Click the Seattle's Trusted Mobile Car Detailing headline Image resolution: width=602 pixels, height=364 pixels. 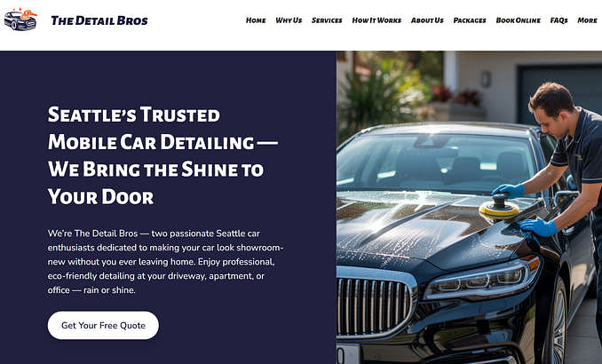(162, 155)
